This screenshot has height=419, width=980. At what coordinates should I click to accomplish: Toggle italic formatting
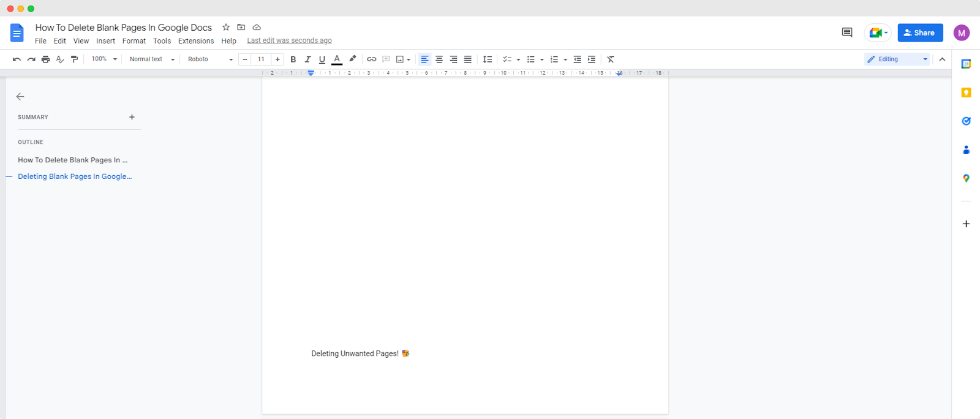pos(307,59)
